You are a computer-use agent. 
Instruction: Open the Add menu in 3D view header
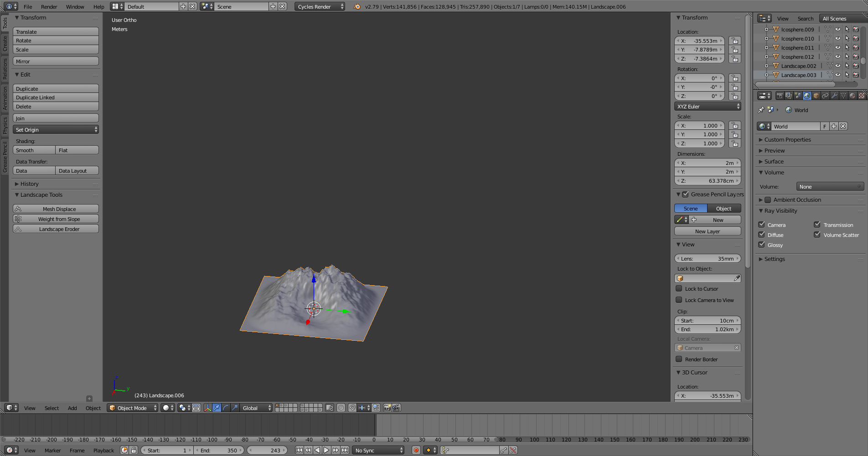click(72, 408)
